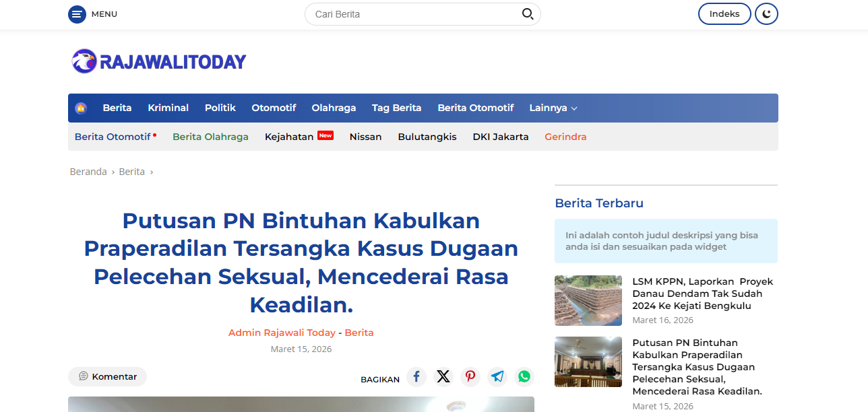
Task: Open the hamburger navigation menu
Action: 76,13
